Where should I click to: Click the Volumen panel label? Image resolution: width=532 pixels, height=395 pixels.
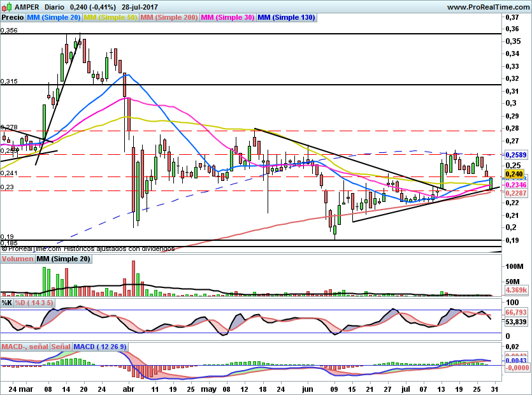(18, 259)
